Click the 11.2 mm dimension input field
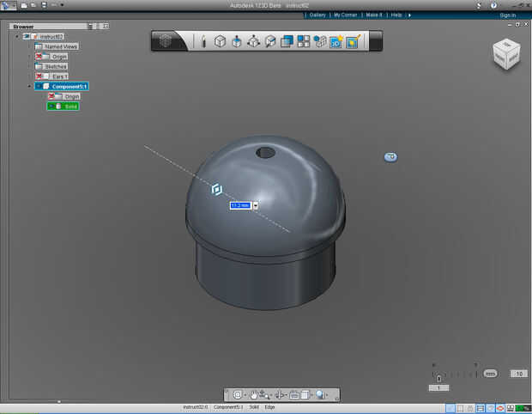The height and width of the screenshot is (414, 532). click(x=239, y=205)
